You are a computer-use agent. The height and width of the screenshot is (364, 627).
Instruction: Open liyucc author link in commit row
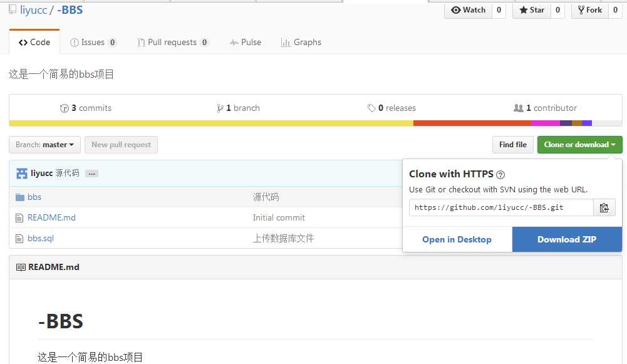pyautogui.click(x=41, y=173)
